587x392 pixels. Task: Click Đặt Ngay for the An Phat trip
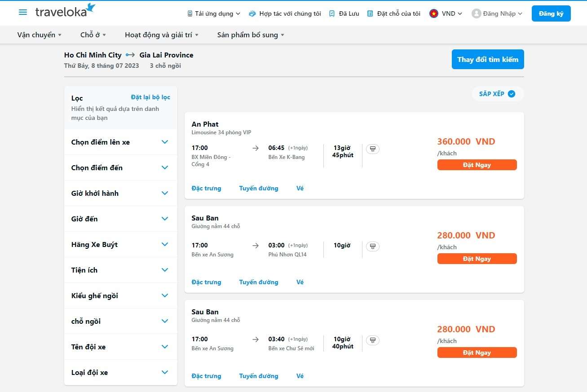[477, 165]
